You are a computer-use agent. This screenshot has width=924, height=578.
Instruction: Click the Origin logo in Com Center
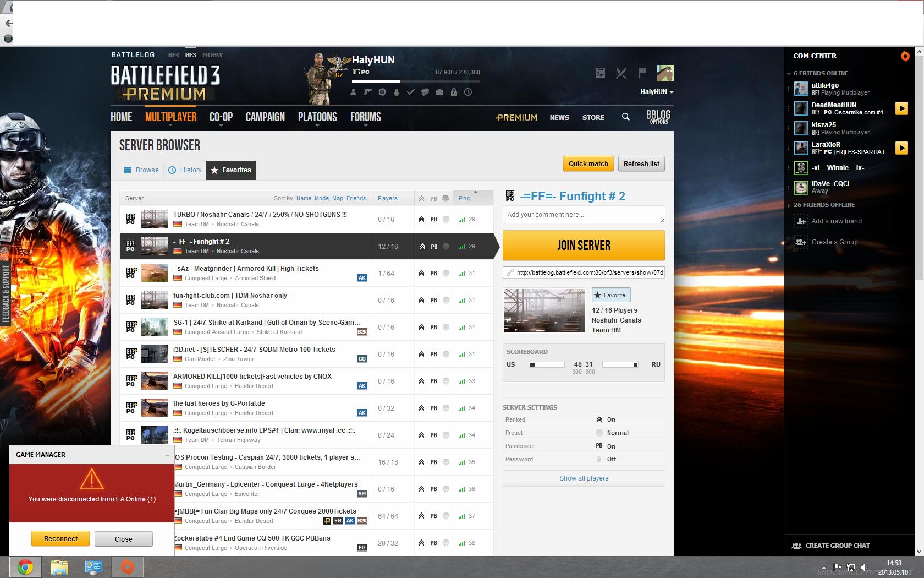(905, 56)
